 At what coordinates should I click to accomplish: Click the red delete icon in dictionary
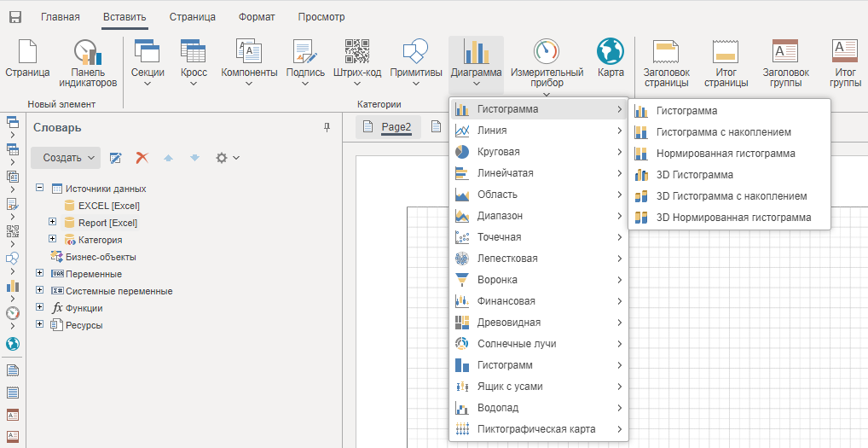[142, 158]
